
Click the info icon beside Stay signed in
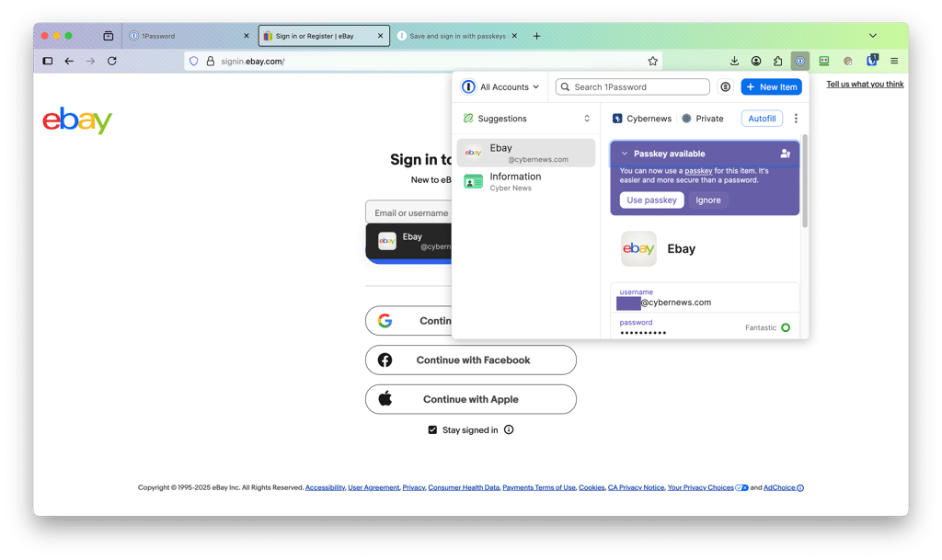click(509, 429)
